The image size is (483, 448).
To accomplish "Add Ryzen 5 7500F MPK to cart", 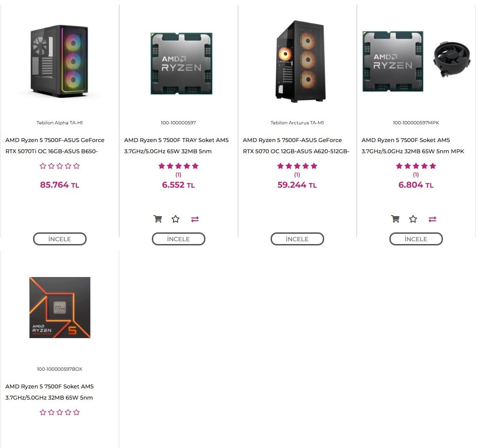I will pyautogui.click(x=395, y=219).
